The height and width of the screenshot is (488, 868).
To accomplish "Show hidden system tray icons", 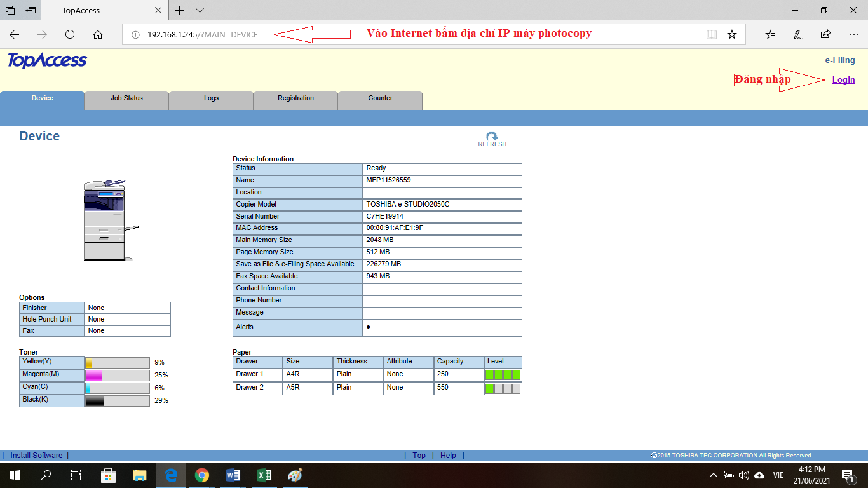I will (713, 475).
